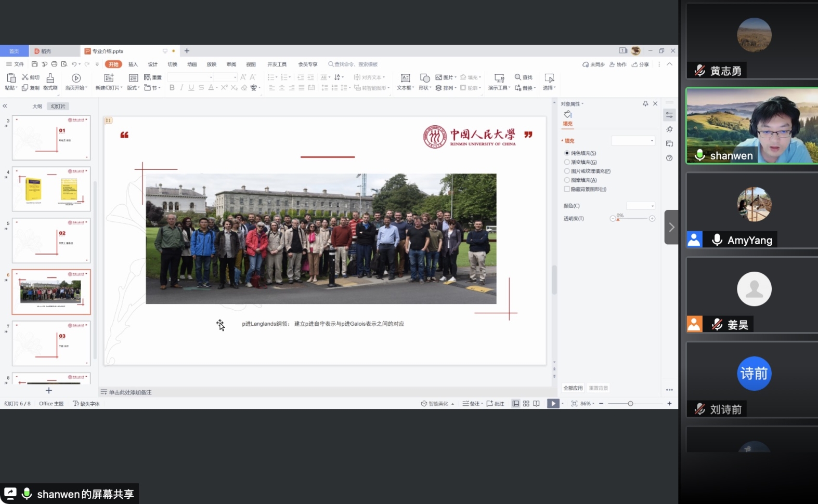Expand the Layout (版式) dropdown
The image size is (818, 504).
(134, 88)
